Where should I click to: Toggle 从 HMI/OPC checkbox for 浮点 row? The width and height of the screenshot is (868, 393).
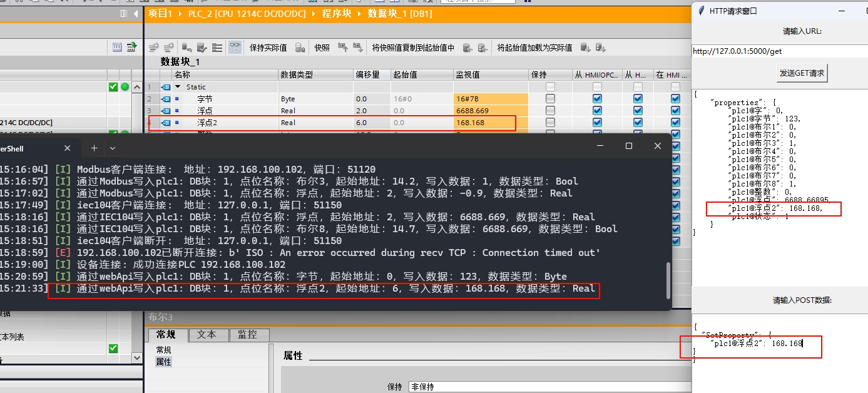point(597,111)
